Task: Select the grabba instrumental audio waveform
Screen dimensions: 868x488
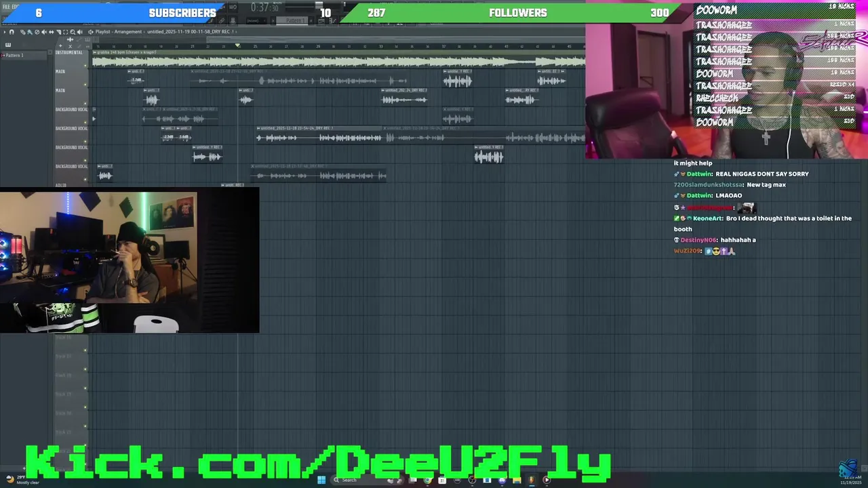Action: pyautogui.click(x=338, y=62)
